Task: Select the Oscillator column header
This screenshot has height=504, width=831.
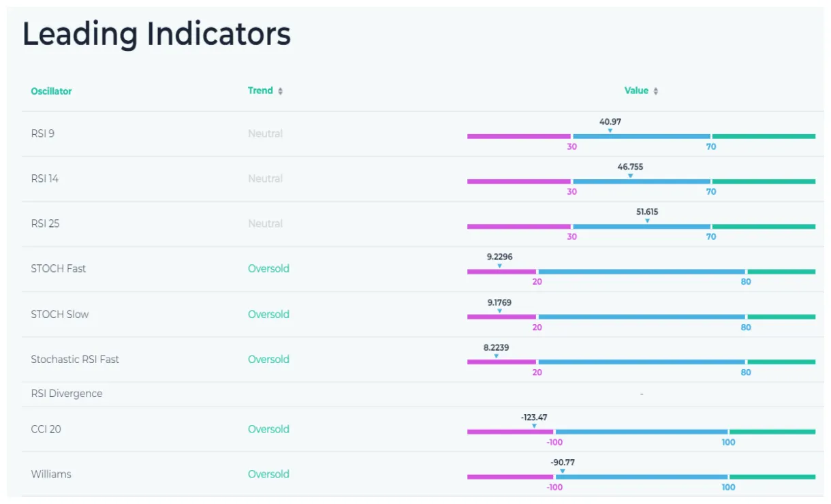Action: [51, 91]
